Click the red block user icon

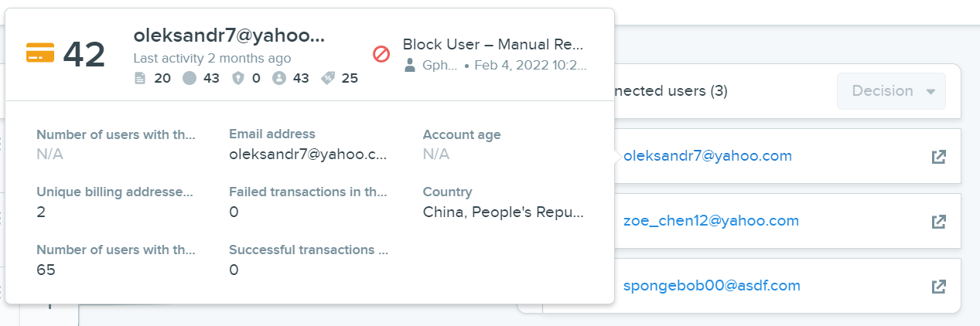click(381, 54)
